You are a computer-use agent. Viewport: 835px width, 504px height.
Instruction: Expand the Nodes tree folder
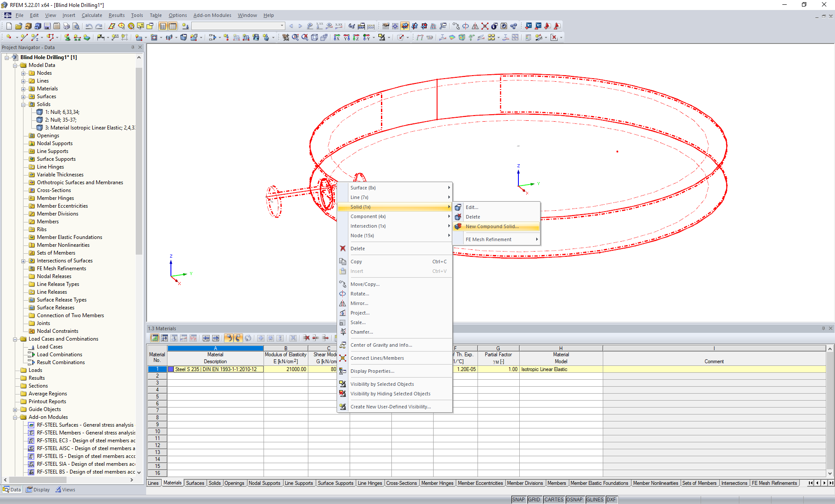tap(23, 73)
